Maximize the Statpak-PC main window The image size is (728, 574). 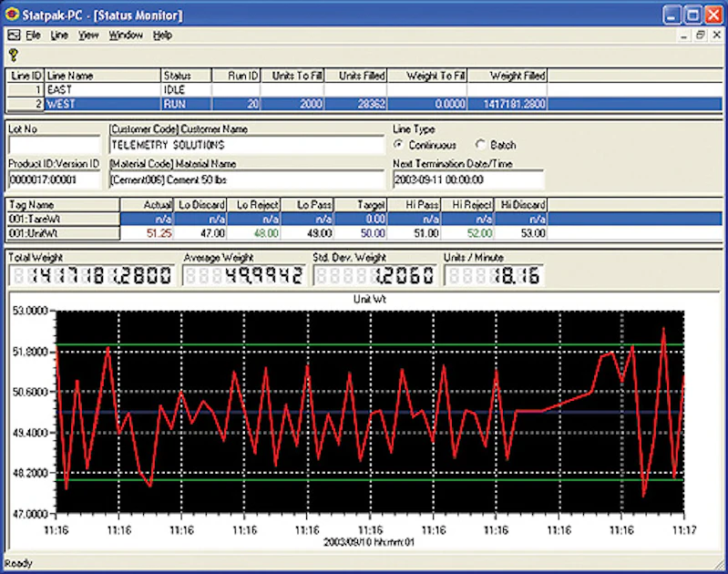(x=692, y=15)
